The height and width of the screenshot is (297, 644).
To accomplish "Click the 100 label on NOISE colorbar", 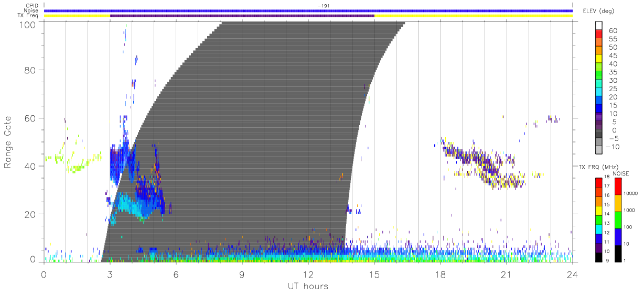I will coord(629,227).
